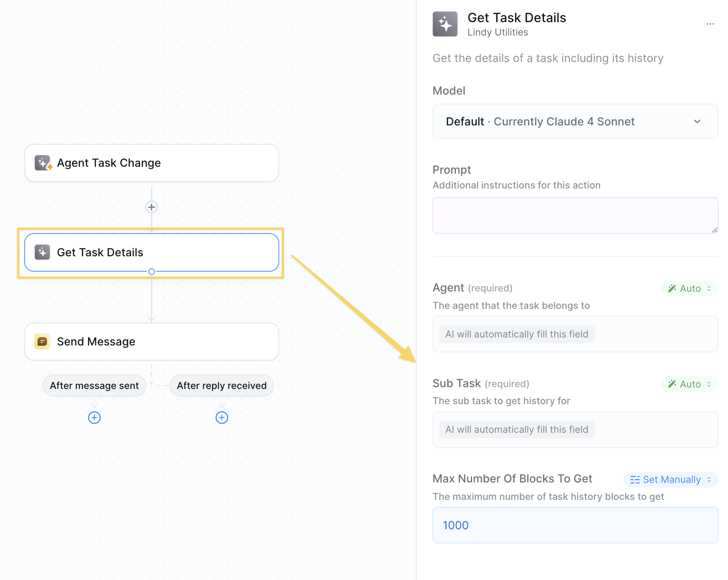Open the Model dropdown

pyautogui.click(x=575, y=121)
